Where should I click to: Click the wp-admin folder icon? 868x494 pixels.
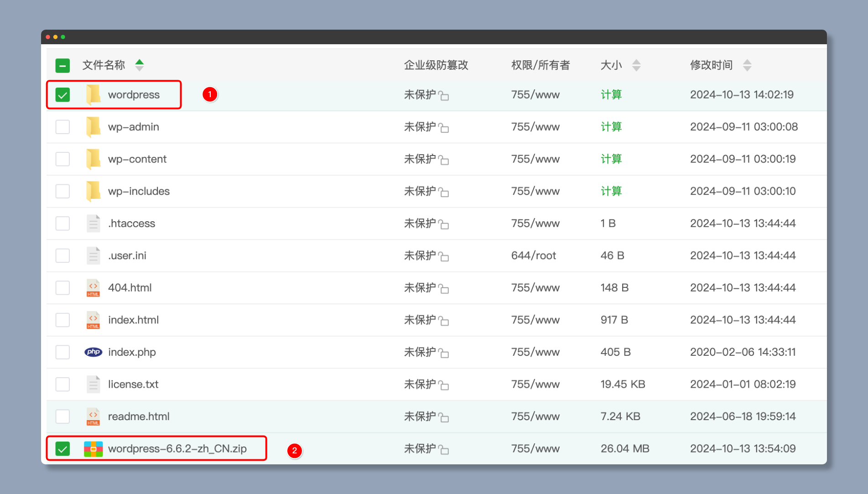tap(93, 127)
